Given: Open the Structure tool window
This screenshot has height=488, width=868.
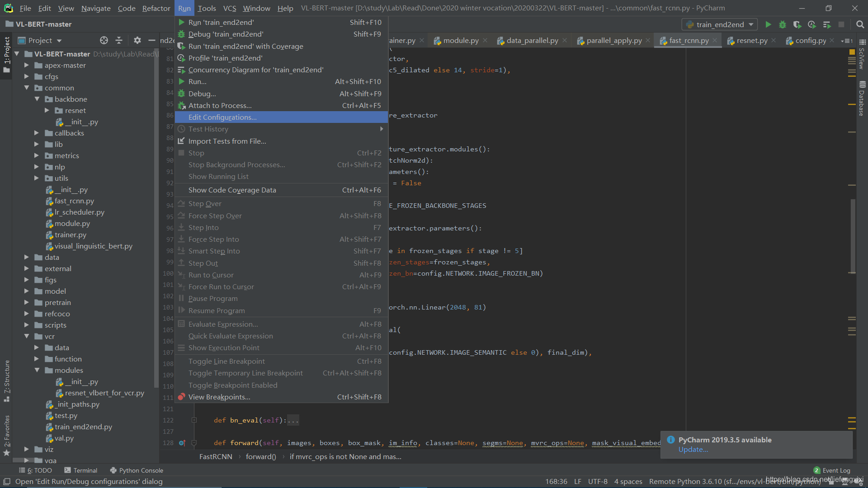Looking at the screenshot, I should (x=7, y=380).
